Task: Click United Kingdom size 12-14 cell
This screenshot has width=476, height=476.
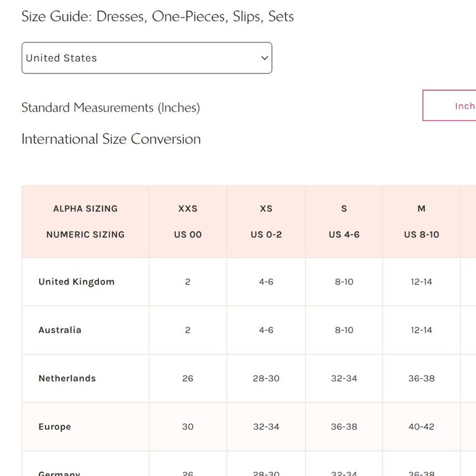Action: [x=421, y=282]
